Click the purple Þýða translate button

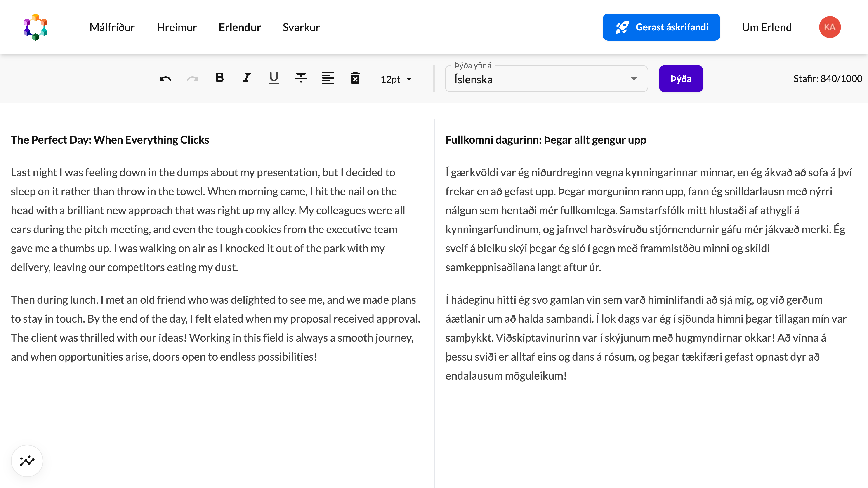click(x=681, y=79)
